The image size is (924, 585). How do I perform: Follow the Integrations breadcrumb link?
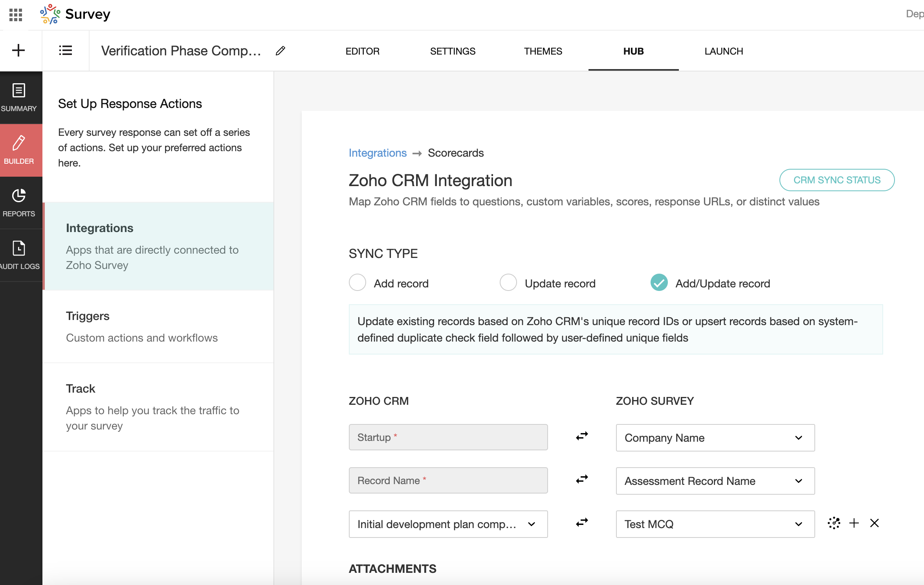[x=378, y=153]
